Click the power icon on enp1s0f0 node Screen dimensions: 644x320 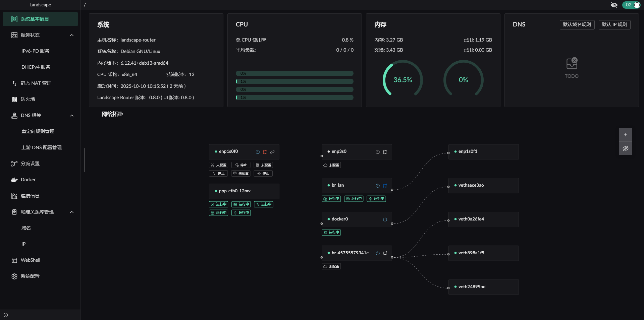tap(258, 152)
